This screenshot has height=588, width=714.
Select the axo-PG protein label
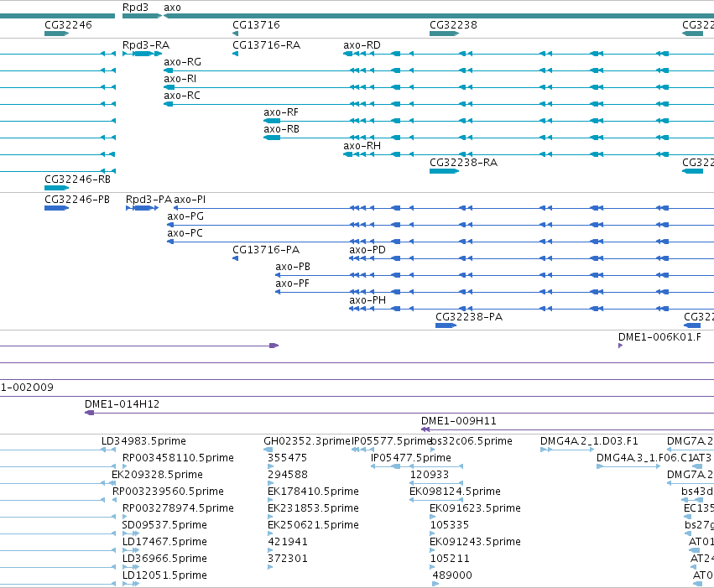click(185, 216)
